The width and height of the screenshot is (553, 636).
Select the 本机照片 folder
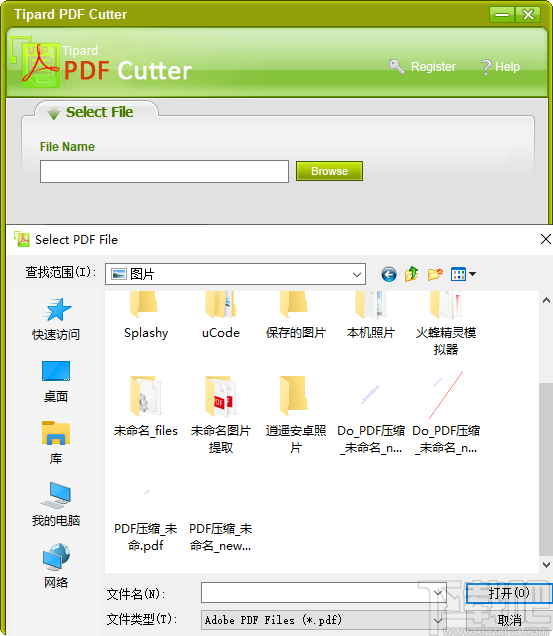click(370, 316)
